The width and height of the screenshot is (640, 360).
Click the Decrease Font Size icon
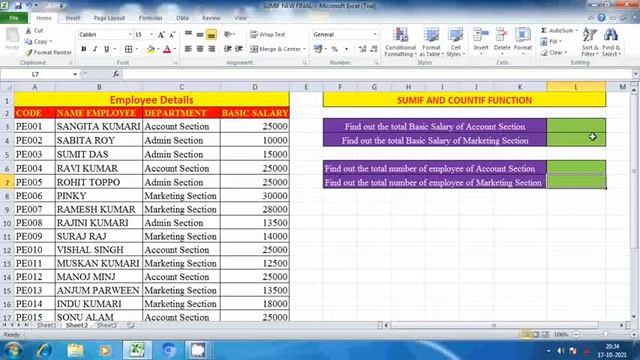point(172,35)
